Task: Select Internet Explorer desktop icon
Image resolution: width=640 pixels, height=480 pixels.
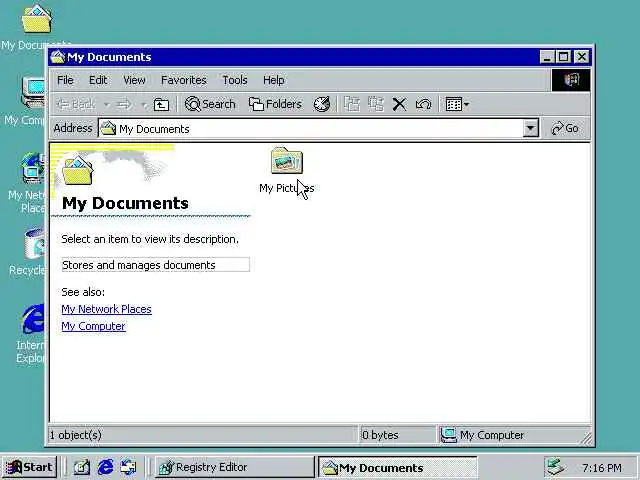Action: [31, 333]
